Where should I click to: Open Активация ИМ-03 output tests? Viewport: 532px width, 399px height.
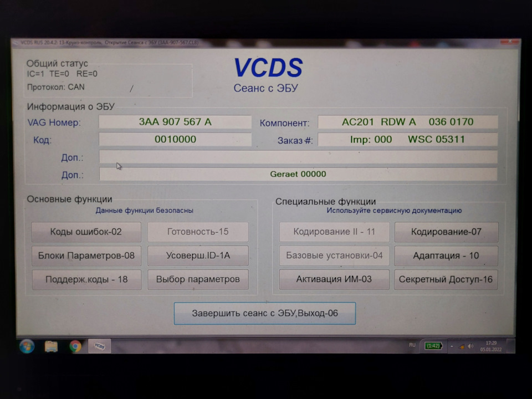334,279
